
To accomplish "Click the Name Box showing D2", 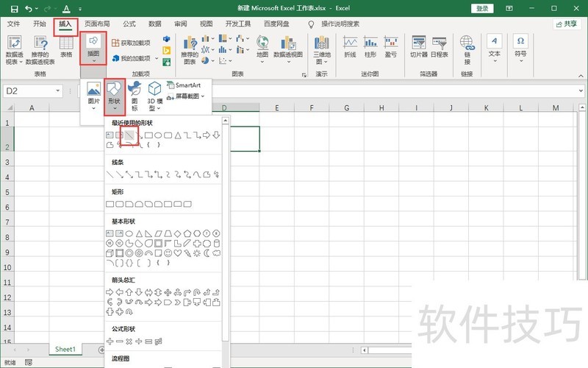I will pos(29,91).
